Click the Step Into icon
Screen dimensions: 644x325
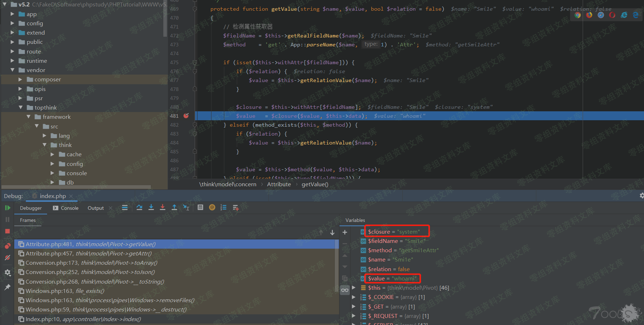click(151, 208)
